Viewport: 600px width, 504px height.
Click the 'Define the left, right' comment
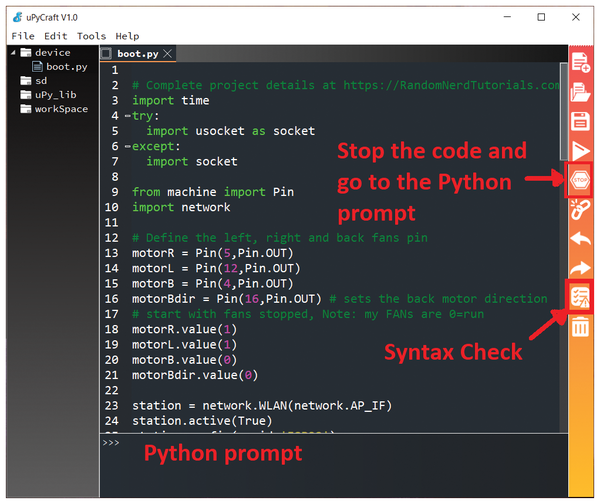click(280, 238)
